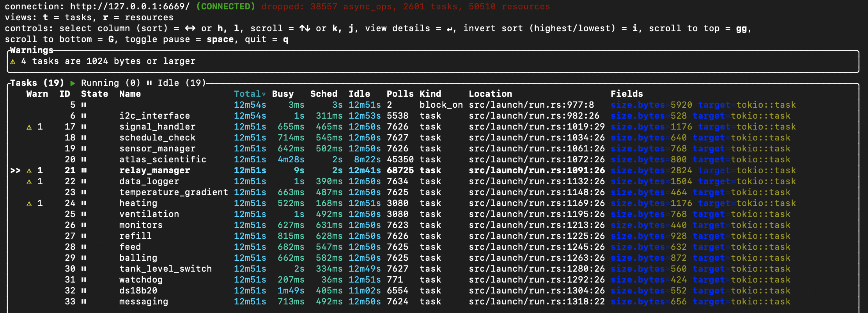Click the Fields column header
This screenshot has height=313, width=868.
click(x=627, y=94)
